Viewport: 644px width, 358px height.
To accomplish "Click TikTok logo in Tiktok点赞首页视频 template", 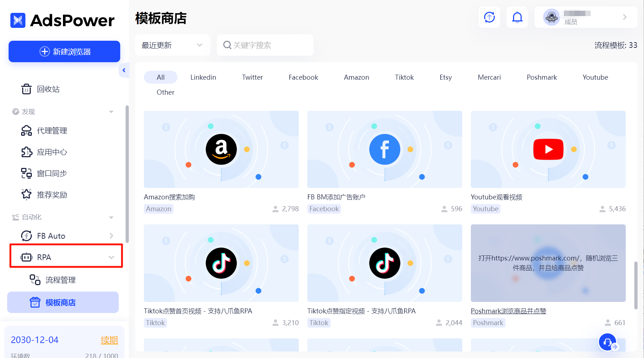I will tap(221, 263).
